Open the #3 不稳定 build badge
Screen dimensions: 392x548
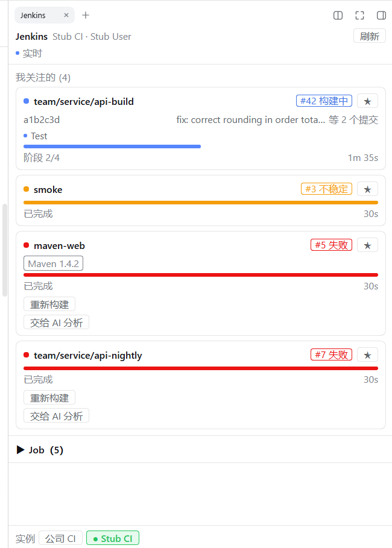point(327,189)
